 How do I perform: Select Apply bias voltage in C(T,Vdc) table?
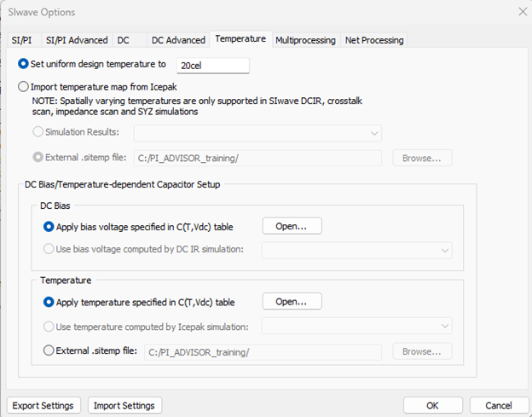tap(49, 226)
